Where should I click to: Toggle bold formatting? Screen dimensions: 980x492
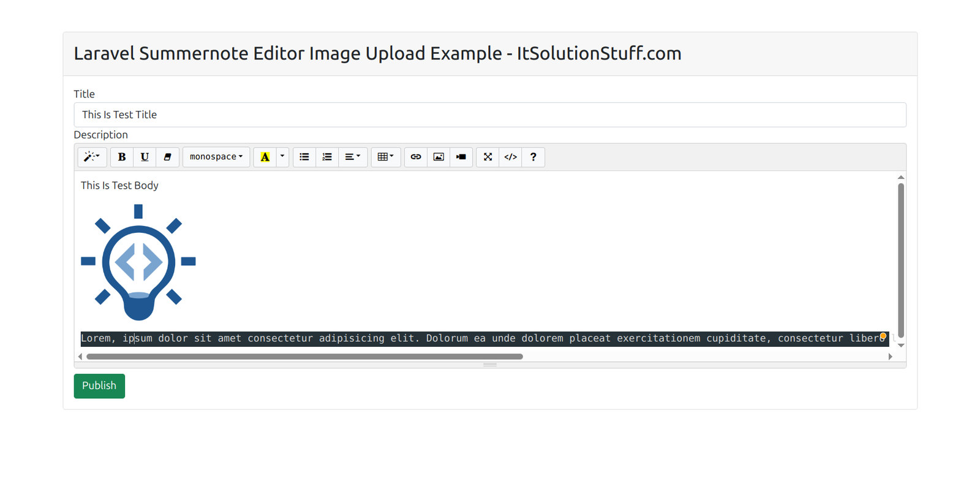point(122,157)
